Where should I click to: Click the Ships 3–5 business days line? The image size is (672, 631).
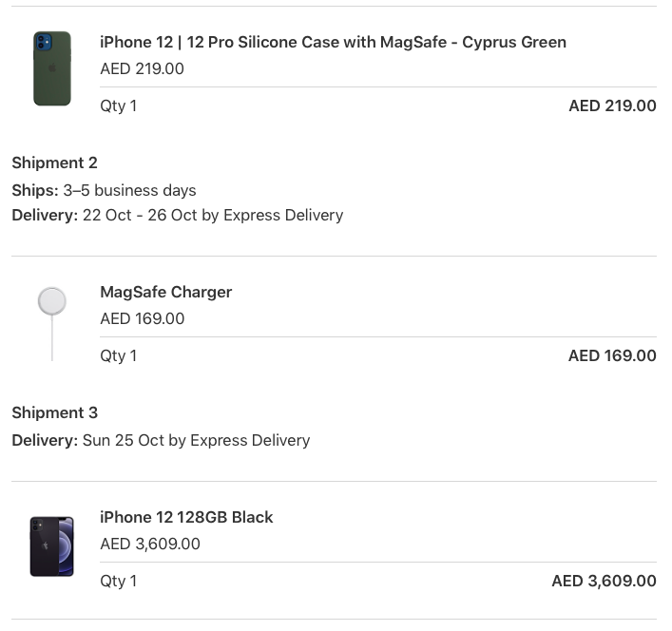[104, 190]
